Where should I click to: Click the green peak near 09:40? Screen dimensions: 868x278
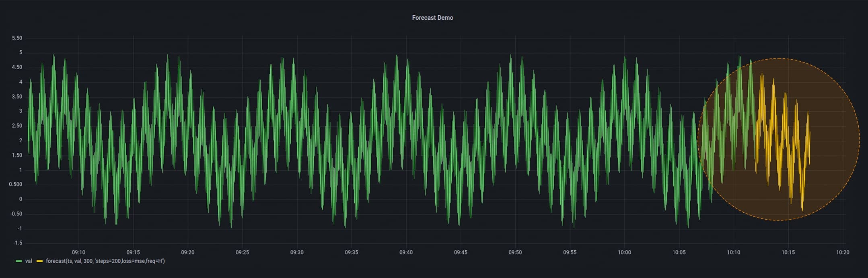(396, 56)
